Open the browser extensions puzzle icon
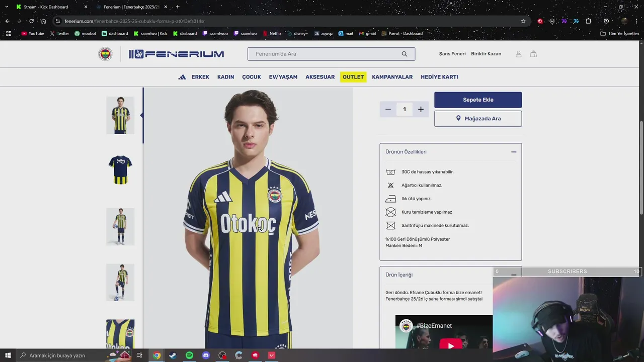The width and height of the screenshot is (644, 362). point(589,21)
